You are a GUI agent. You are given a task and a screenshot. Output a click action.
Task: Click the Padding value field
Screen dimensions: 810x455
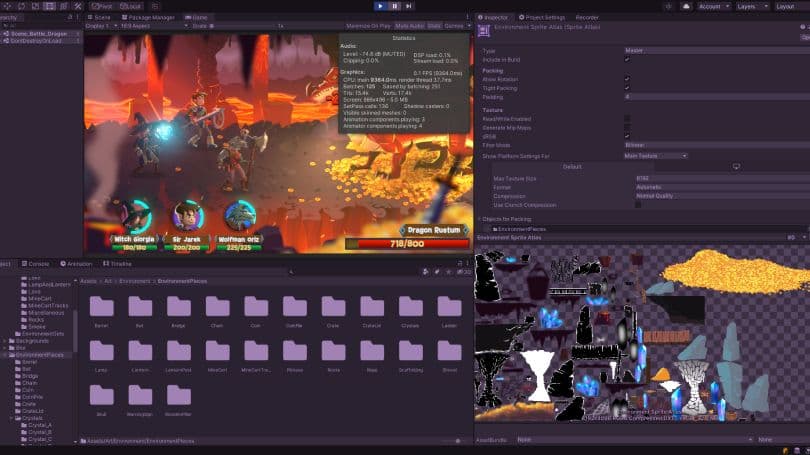click(x=717, y=97)
